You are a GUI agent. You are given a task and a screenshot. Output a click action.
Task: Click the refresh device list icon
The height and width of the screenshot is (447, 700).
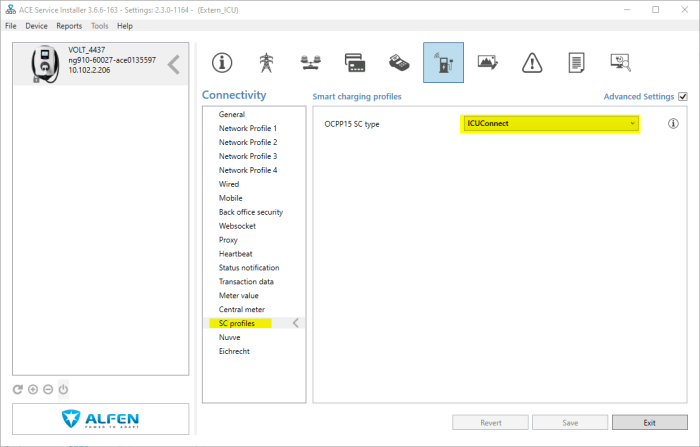click(x=18, y=389)
